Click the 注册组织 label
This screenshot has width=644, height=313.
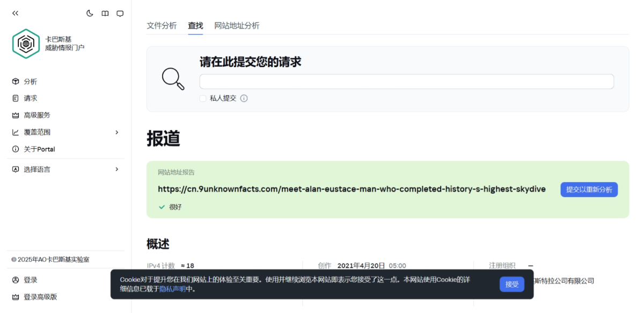pyautogui.click(x=502, y=265)
